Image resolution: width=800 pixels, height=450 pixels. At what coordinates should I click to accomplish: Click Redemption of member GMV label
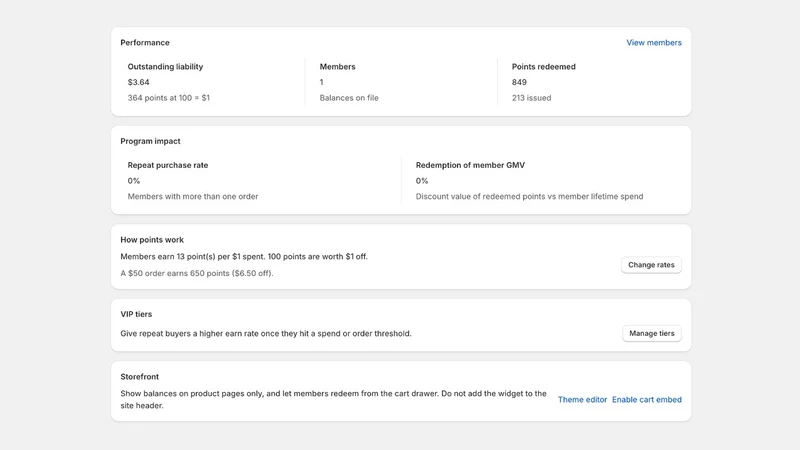click(x=470, y=165)
